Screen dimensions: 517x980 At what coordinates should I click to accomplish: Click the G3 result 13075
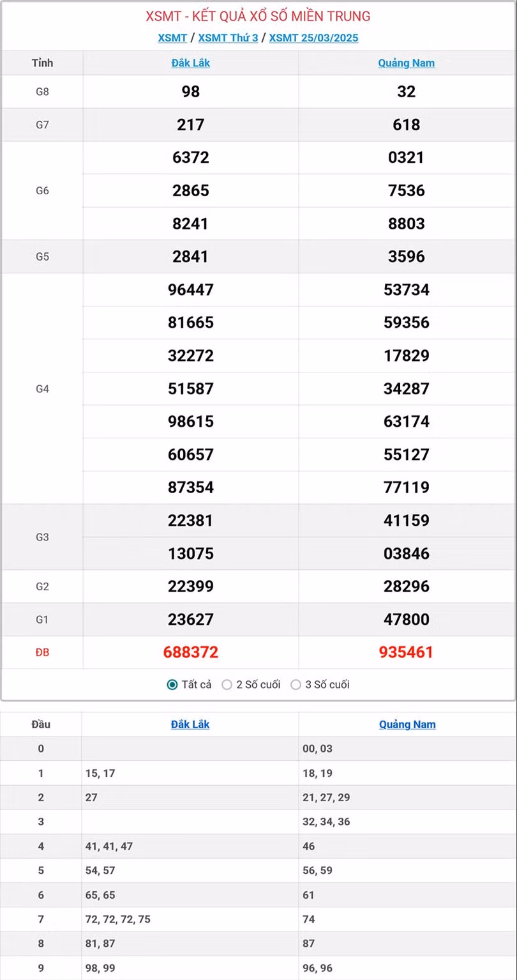(x=191, y=553)
